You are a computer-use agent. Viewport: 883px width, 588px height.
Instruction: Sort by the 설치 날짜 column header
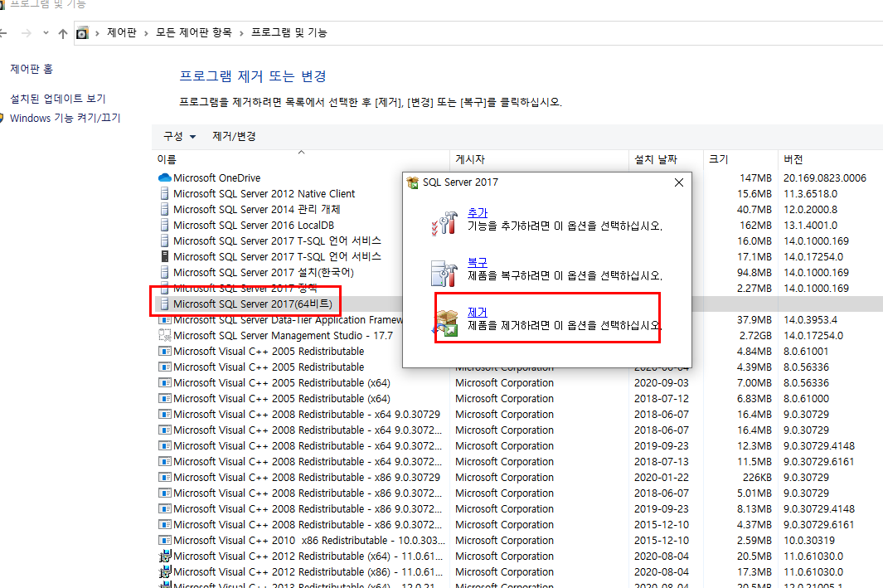pos(666,159)
